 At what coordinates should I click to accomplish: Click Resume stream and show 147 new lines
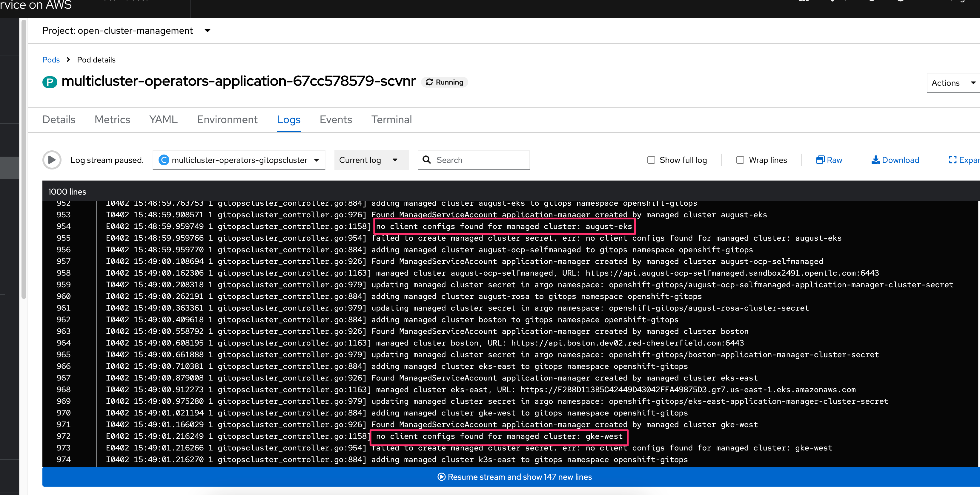click(x=514, y=477)
